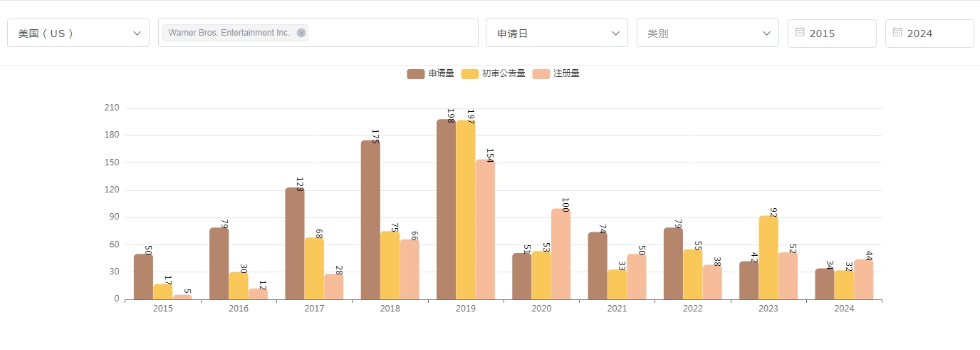Viewport: 980px width, 350px height.
Task: Remove the Warner Bros. Entertainment Inc. tag
Action: [x=301, y=33]
